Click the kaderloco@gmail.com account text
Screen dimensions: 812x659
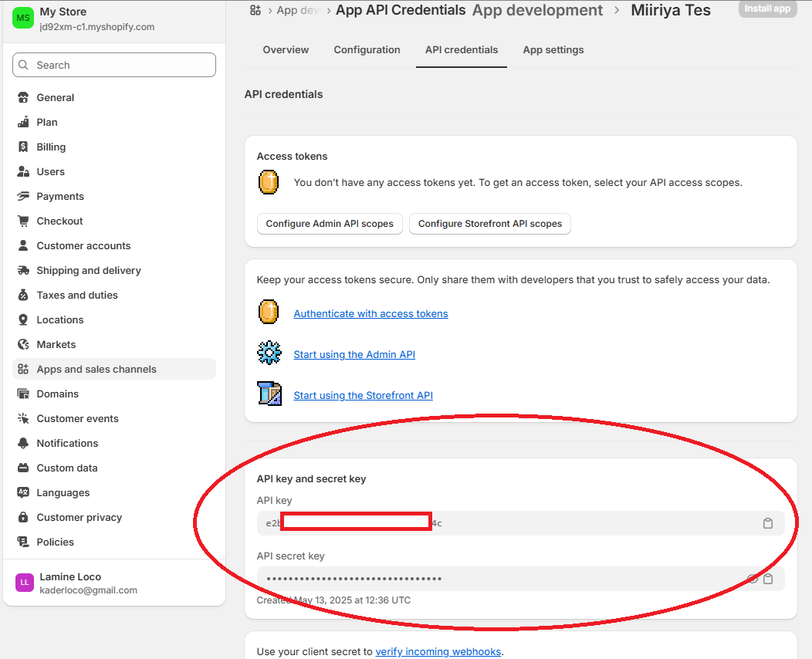[89, 590]
